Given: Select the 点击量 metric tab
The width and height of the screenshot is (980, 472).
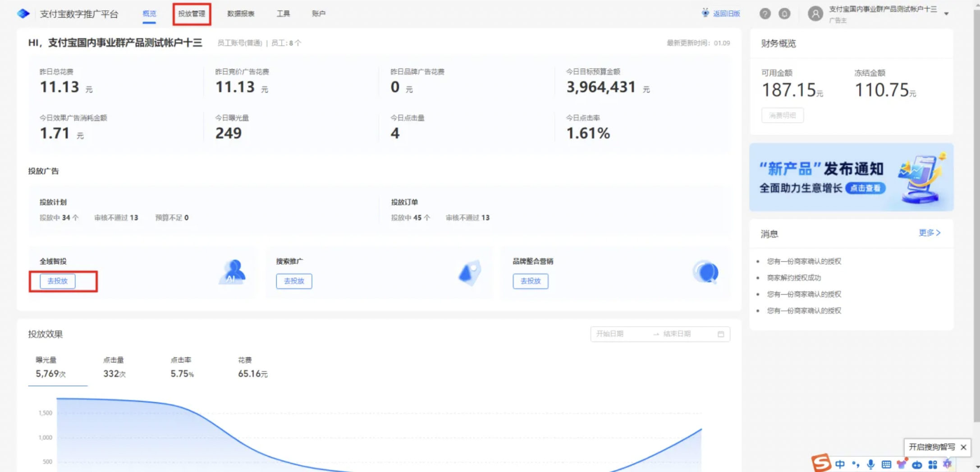Looking at the screenshot, I should 114,367.
